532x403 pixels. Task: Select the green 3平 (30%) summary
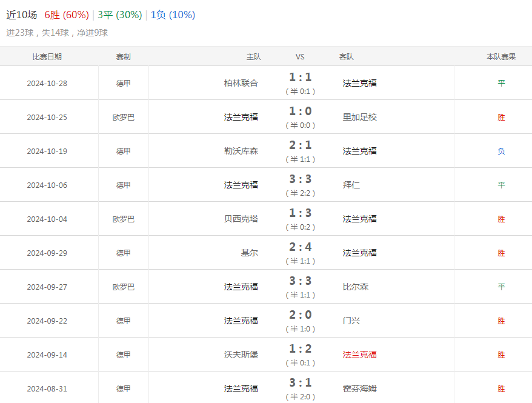click(x=120, y=15)
